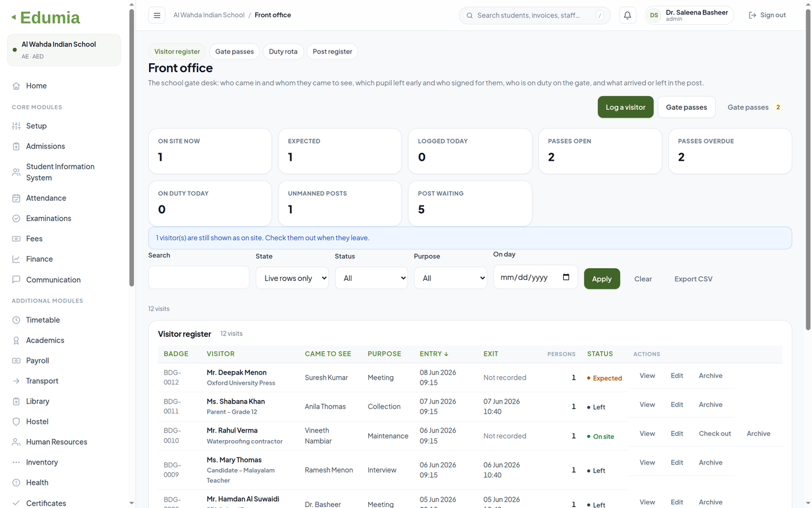Open Setup module icon

click(x=16, y=126)
